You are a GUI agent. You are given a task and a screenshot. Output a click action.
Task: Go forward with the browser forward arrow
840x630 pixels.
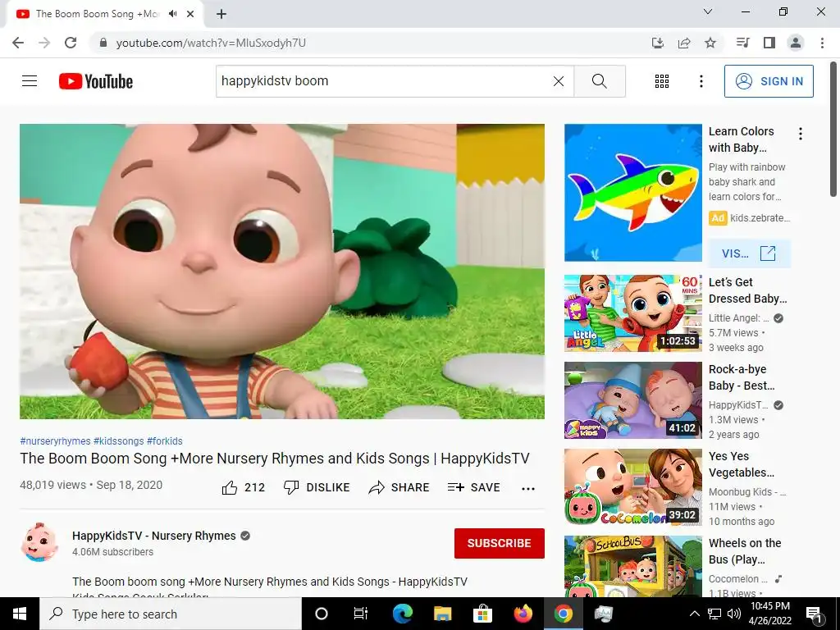[x=44, y=43]
